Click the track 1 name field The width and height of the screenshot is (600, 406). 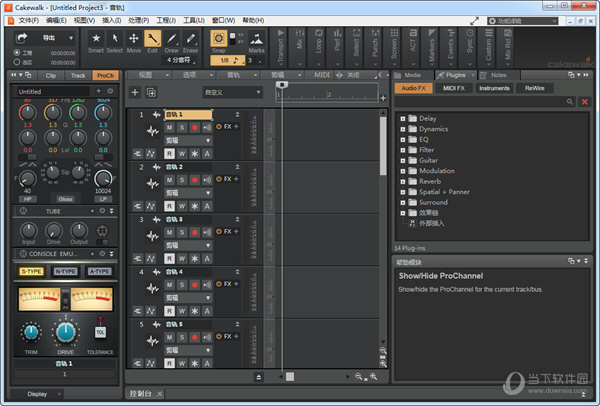point(188,114)
